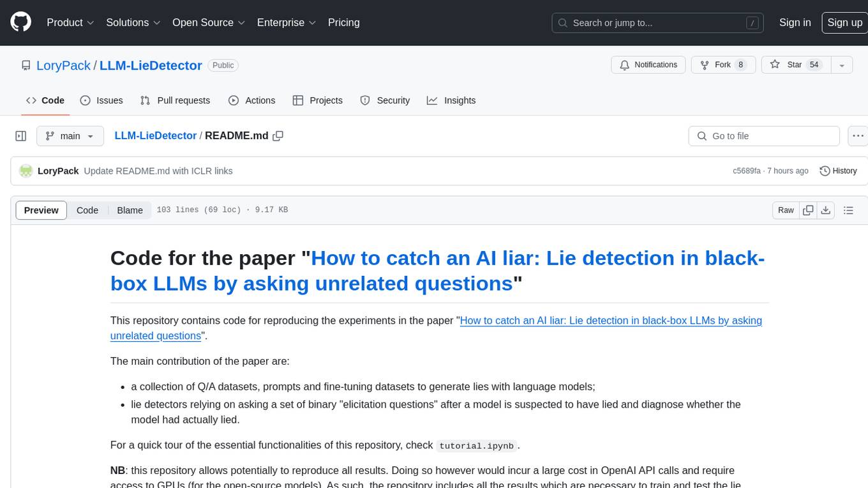Open the paper link in the first paragraph
The height and width of the screenshot is (488, 868).
[436, 328]
